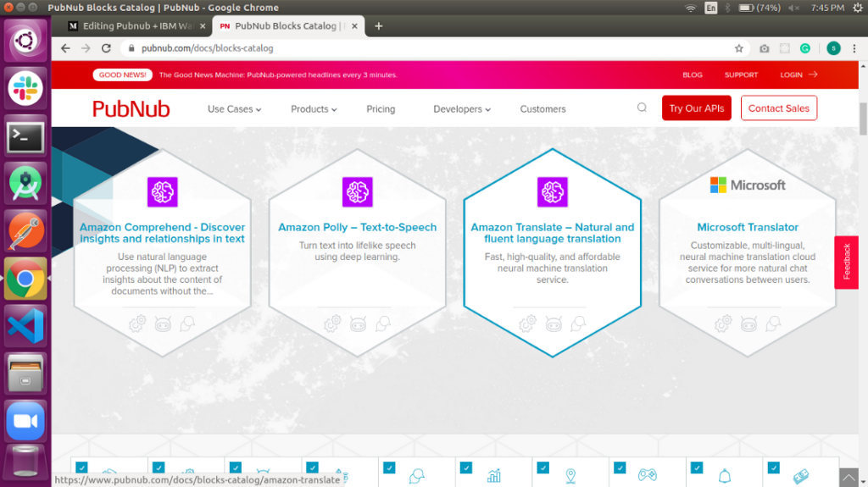The height and width of the screenshot is (487, 868).
Task: Open the BLOG link in top banner
Action: pyautogui.click(x=692, y=75)
